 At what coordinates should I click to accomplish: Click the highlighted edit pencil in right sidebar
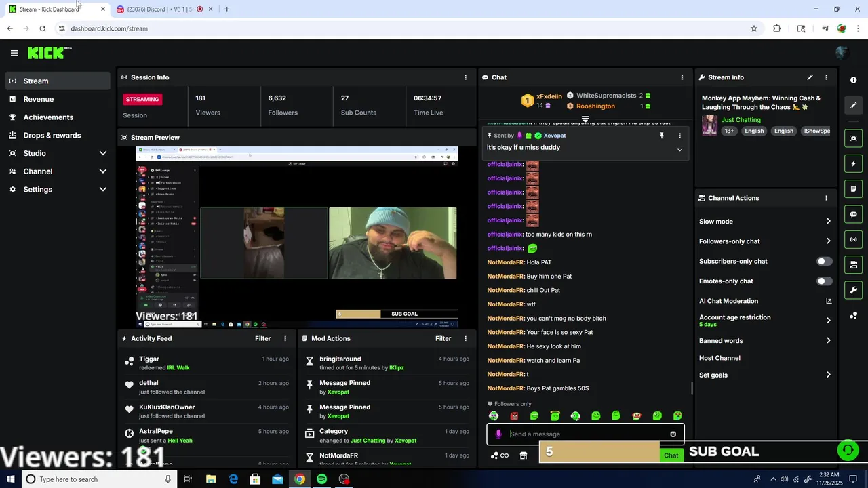(x=853, y=105)
